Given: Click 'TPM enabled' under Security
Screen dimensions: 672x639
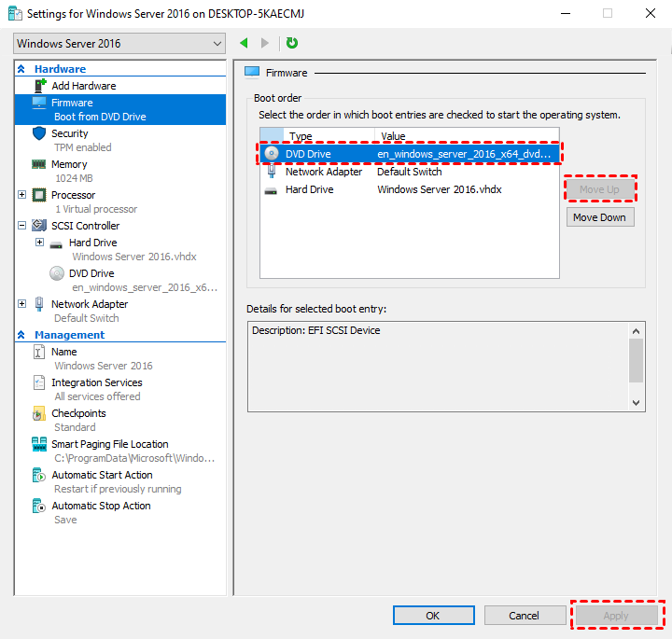Looking at the screenshot, I should 83,147.
